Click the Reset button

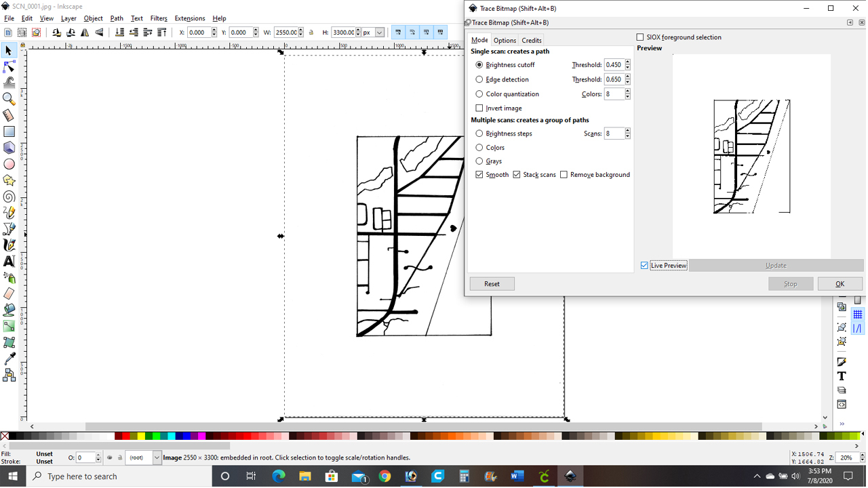tap(492, 284)
